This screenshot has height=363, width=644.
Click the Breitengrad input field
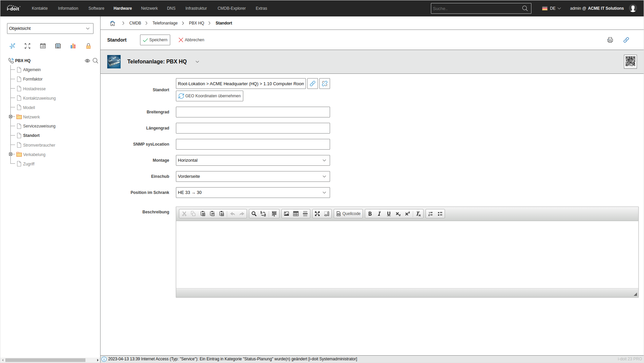[253, 112]
